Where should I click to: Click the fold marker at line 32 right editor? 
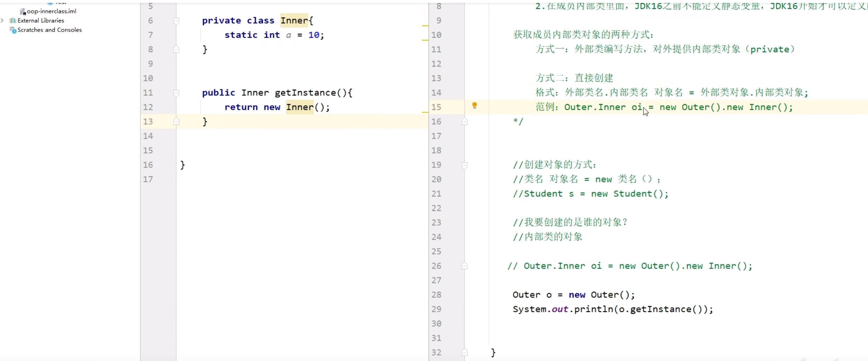[x=464, y=352]
